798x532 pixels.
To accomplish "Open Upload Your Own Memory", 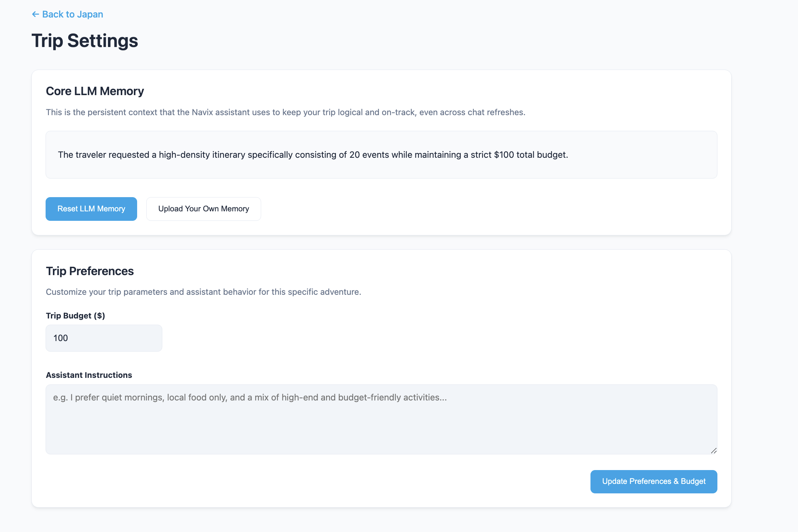I will [204, 209].
